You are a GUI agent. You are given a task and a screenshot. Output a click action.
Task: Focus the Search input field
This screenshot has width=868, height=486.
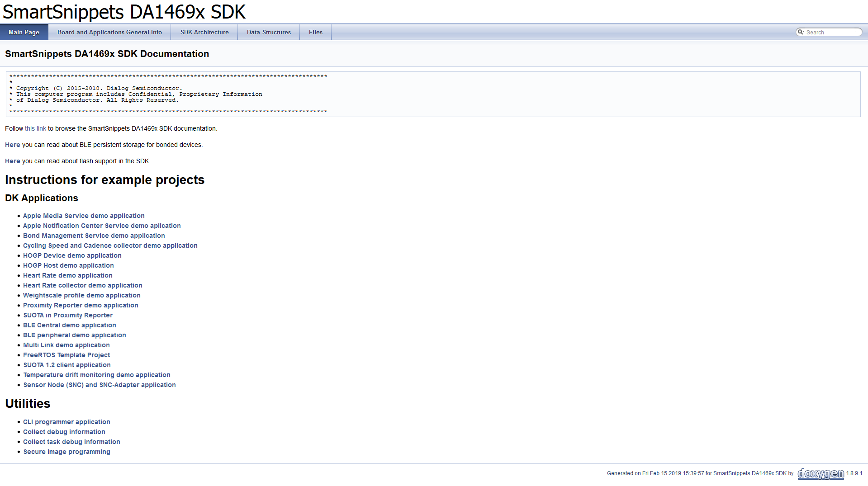(833, 32)
